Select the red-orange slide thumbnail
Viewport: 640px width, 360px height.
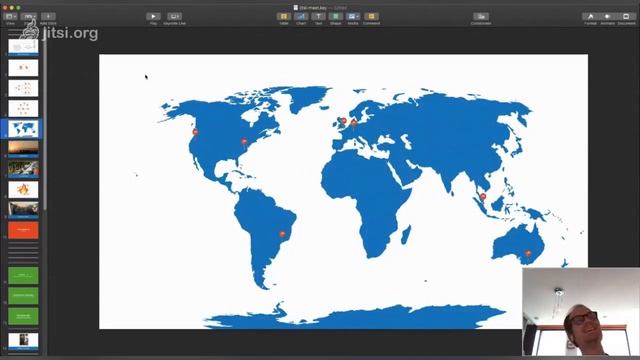pos(23,230)
